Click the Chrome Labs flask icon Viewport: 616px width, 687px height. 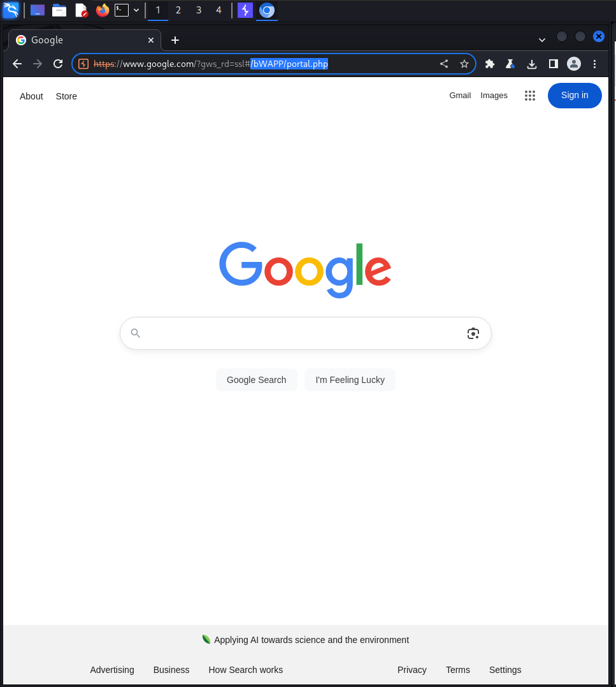pyautogui.click(x=510, y=64)
